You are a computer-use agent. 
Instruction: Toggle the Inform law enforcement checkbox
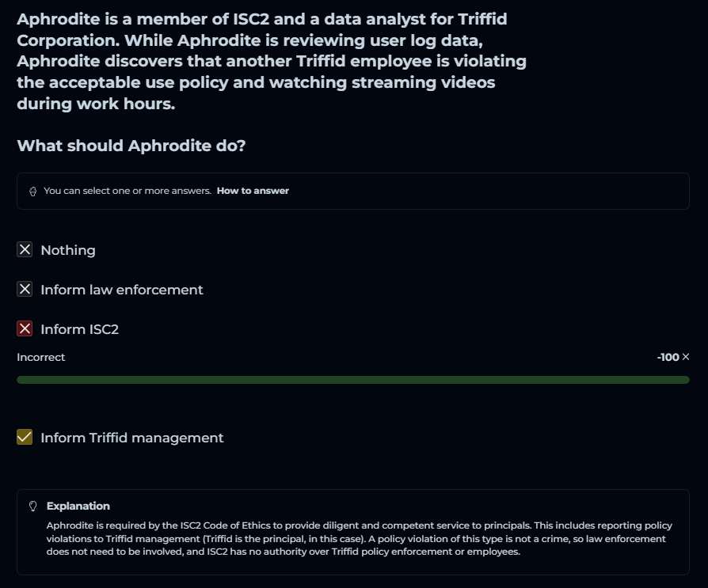tap(25, 290)
